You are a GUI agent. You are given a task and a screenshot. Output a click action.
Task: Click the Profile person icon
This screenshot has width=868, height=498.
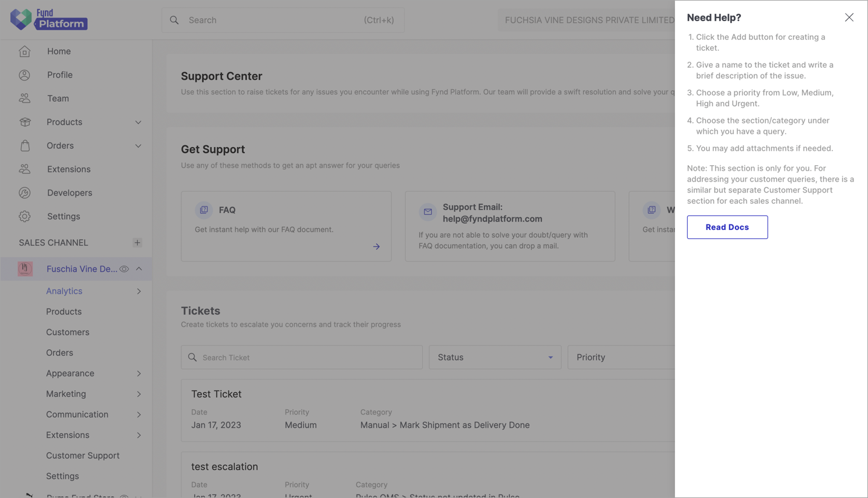pyautogui.click(x=25, y=75)
